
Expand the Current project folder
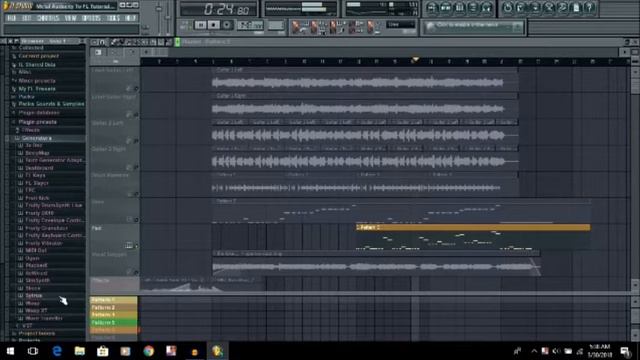[x=38, y=56]
